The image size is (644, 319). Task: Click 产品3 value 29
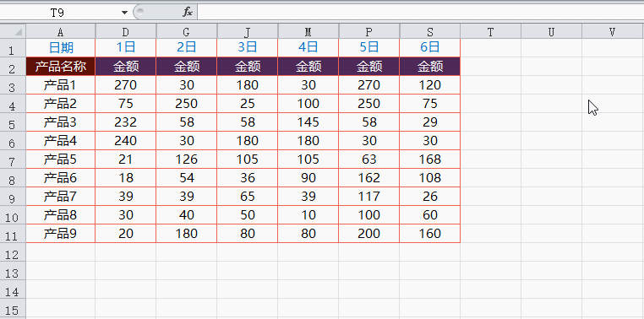coord(429,122)
